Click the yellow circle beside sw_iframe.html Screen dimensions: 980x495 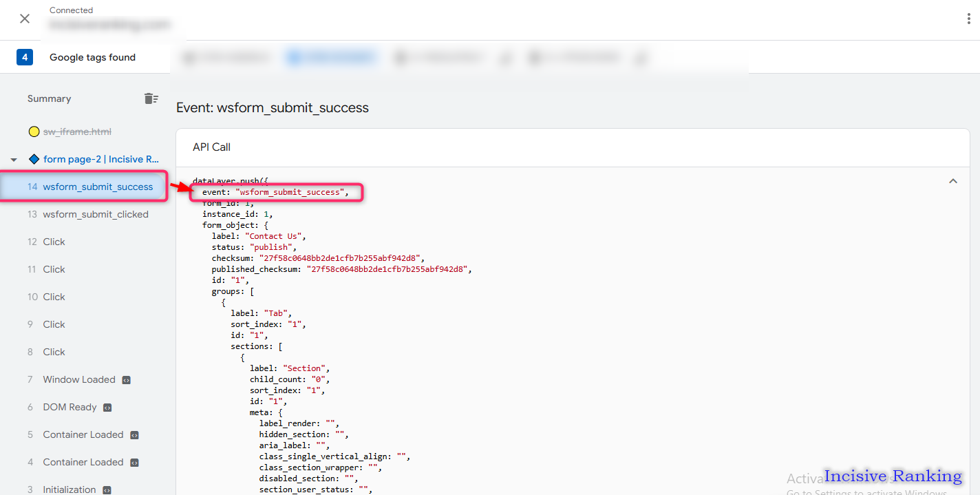tap(34, 131)
